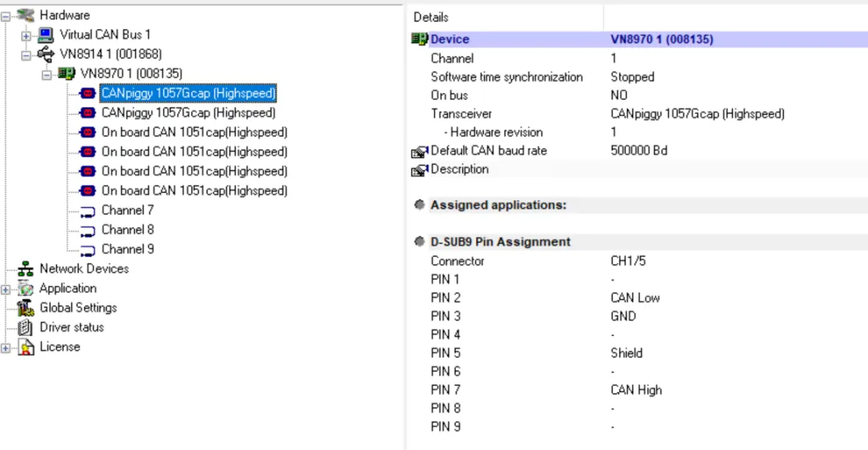The width and height of the screenshot is (868, 450).
Task: Click the Hardware root node icon
Action: [x=26, y=15]
